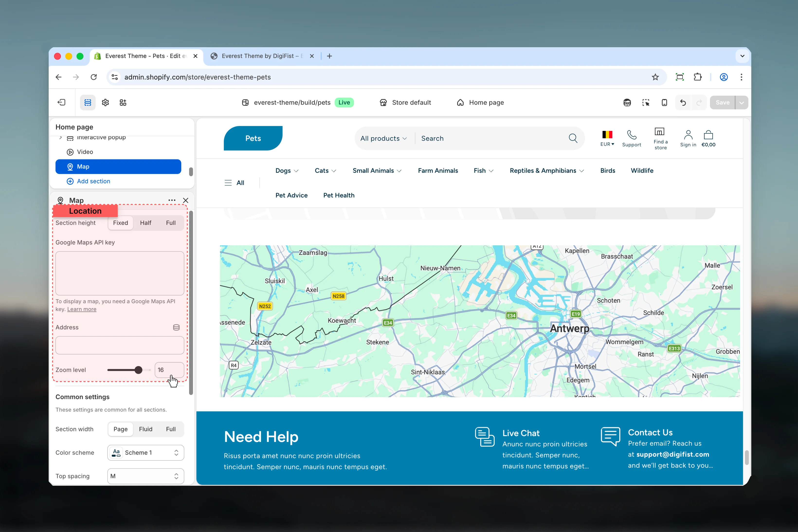
Task: Open the Home page template selector
Action: pos(480,102)
